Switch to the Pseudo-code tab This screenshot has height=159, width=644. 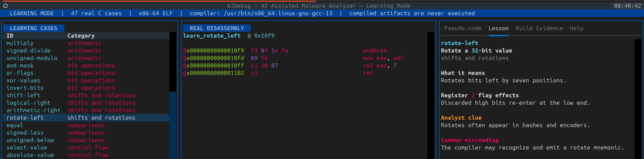pos(463,28)
